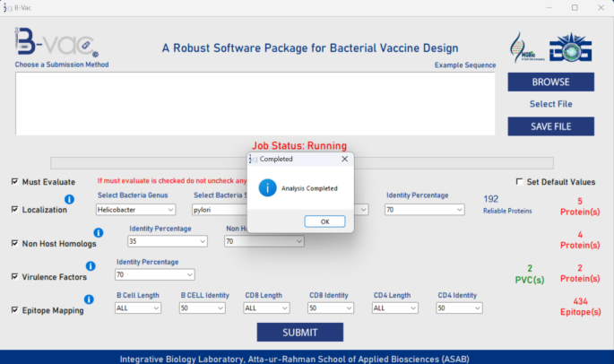614x364 pixels.
Task: Open the CD4 Length dropdown
Action: [x=394, y=308]
